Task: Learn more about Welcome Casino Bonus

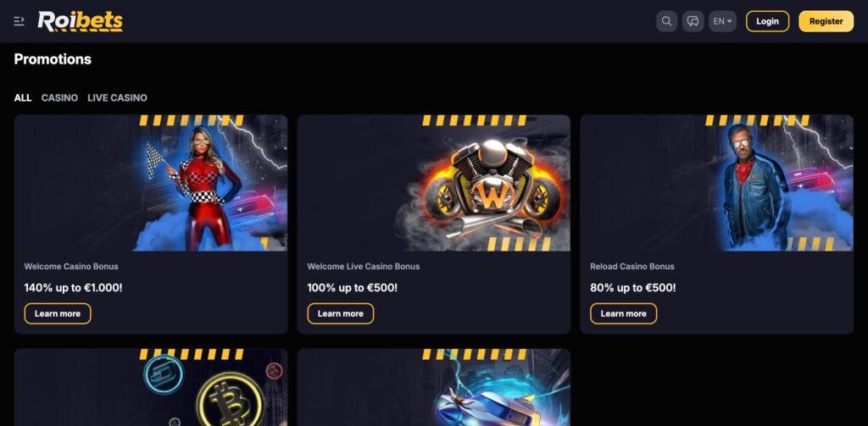Action: click(x=58, y=313)
